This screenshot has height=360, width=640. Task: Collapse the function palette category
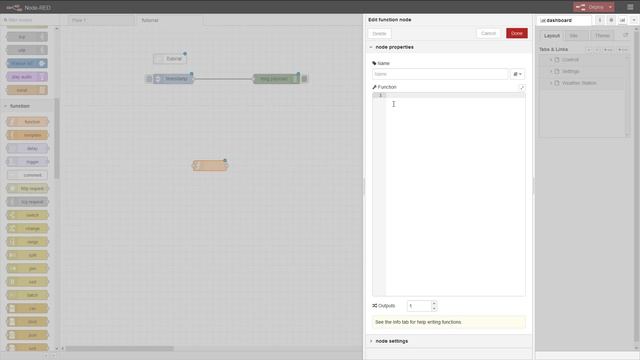click(20, 106)
